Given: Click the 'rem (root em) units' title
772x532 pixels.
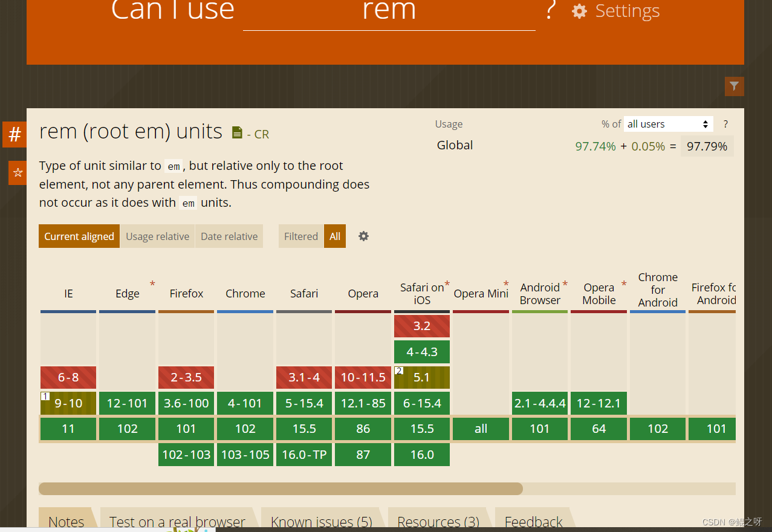Looking at the screenshot, I should click(131, 131).
